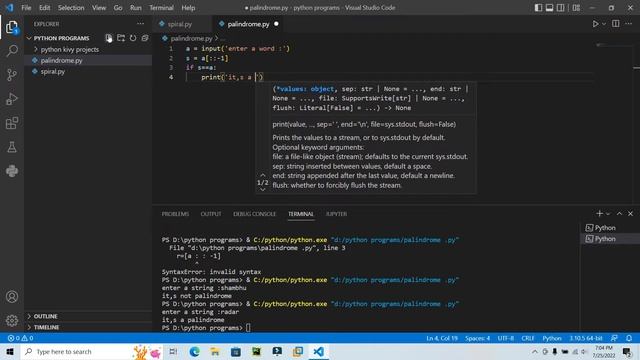The image size is (640, 360).
Task: Open the Run menu
Action: [x=136, y=8]
